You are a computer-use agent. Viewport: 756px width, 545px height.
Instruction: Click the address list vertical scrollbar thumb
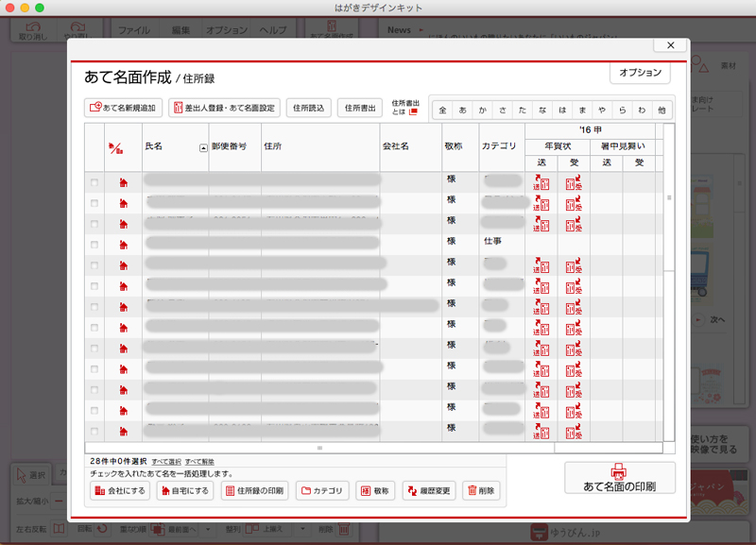click(x=669, y=197)
